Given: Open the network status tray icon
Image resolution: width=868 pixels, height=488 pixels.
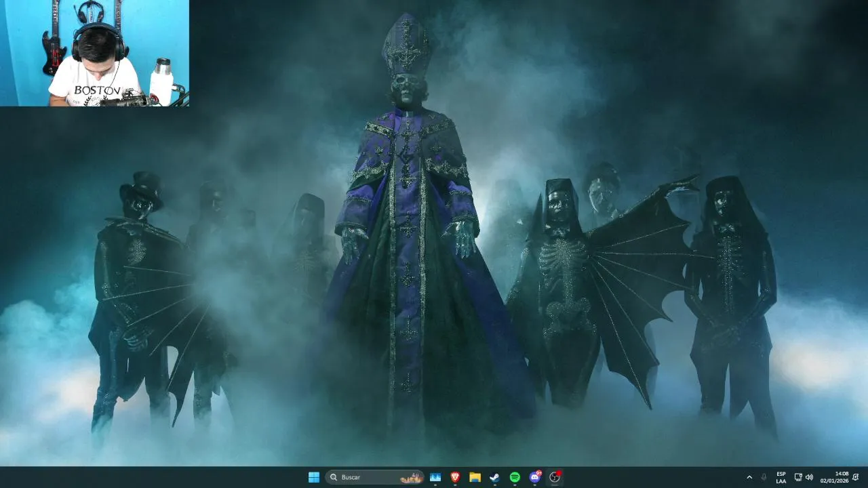Looking at the screenshot, I should tap(798, 477).
